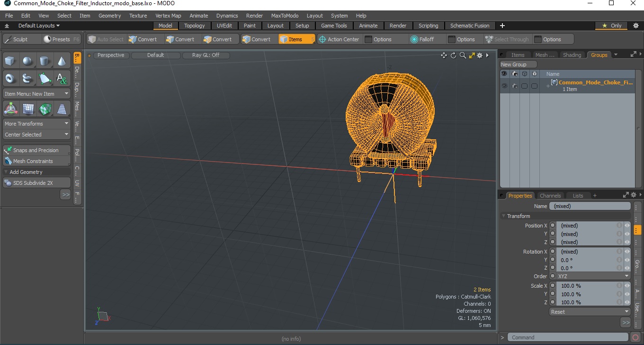Expand the Common_Mode_Choke group tree
644x345 pixels.
click(548, 86)
